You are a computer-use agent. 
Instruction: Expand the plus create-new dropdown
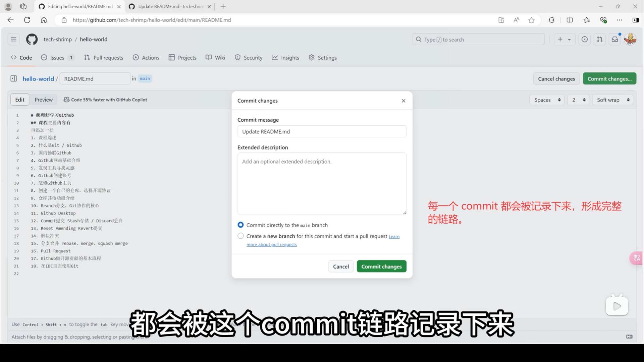(564, 39)
